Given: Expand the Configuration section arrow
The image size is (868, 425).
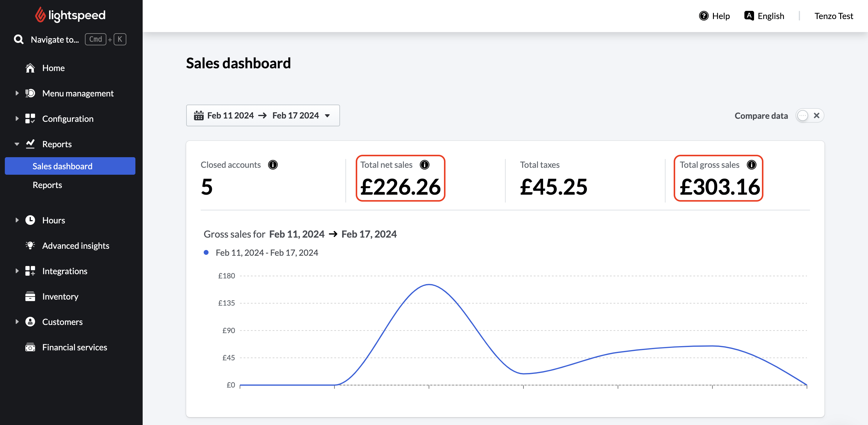Looking at the screenshot, I should (x=17, y=118).
